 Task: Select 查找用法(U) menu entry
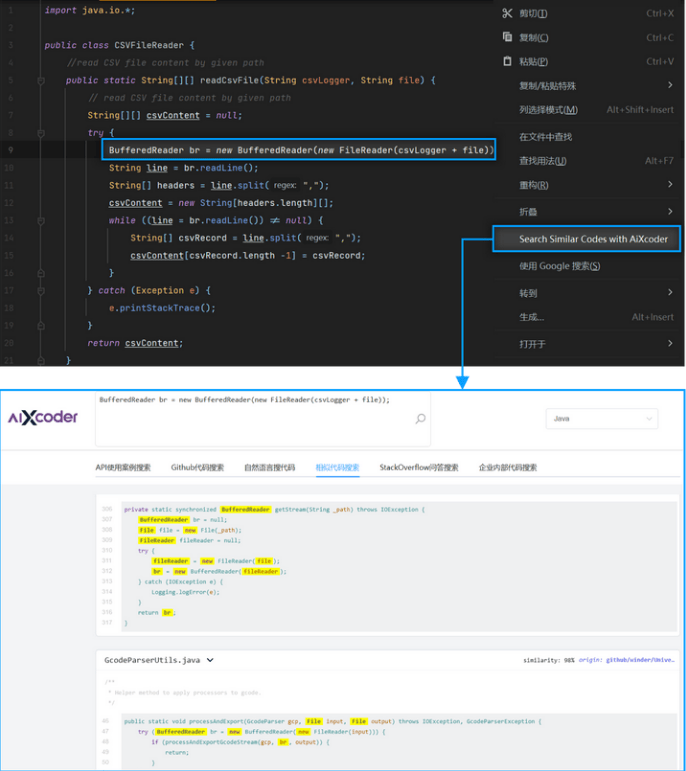point(588,161)
